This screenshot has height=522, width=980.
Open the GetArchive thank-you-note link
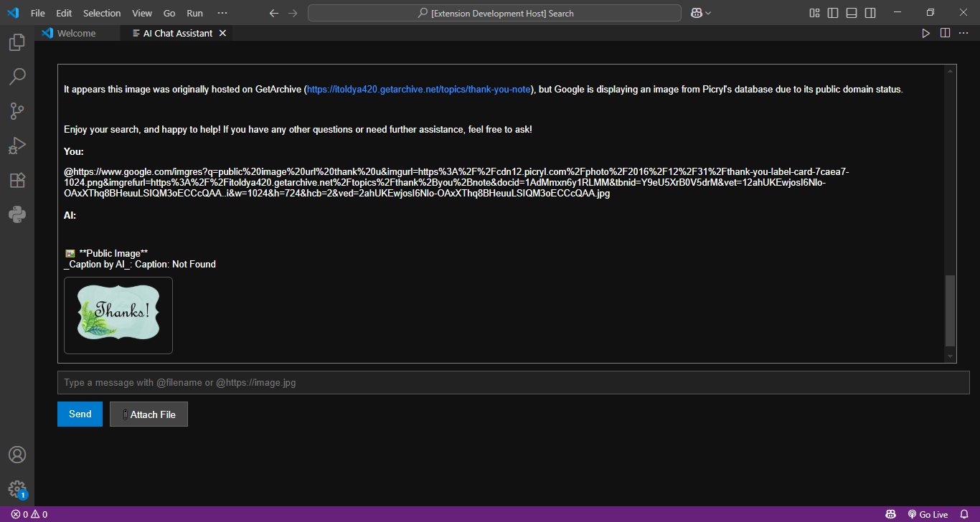click(418, 89)
